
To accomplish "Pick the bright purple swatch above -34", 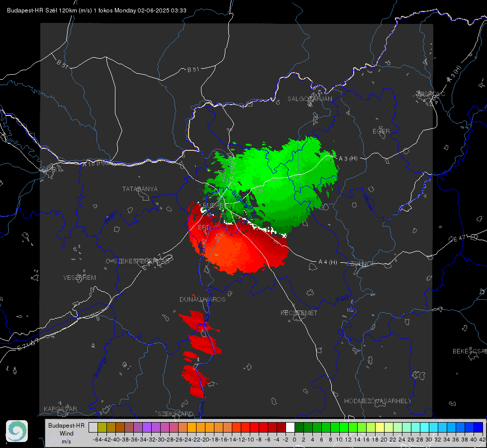I will [x=147, y=427].
